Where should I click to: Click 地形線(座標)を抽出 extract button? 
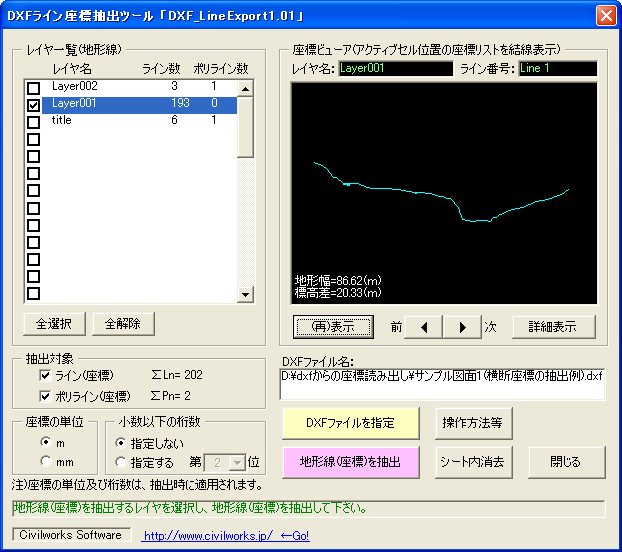(x=351, y=462)
